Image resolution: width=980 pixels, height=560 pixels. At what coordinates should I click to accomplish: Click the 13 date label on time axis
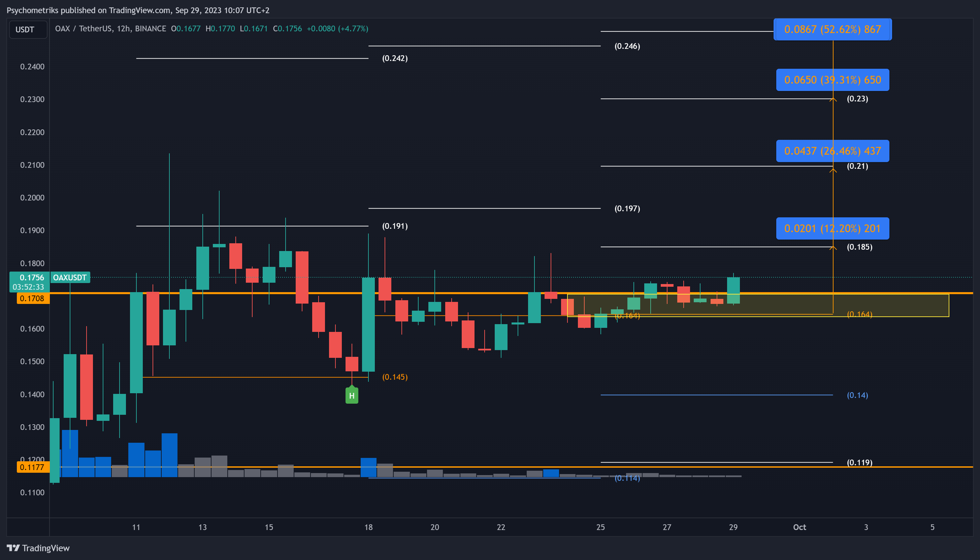pyautogui.click(x=202, y=527)
